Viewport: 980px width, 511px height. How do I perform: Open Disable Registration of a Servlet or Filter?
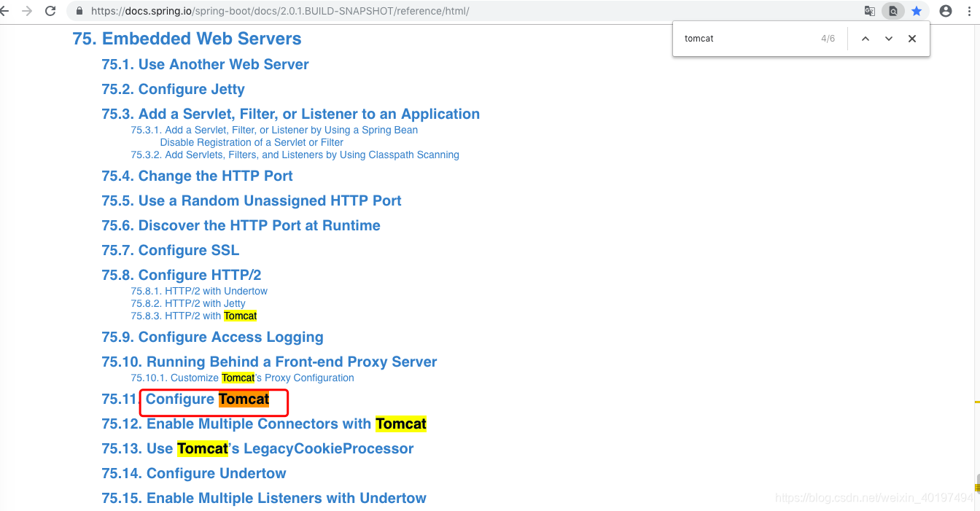point(252,142)
